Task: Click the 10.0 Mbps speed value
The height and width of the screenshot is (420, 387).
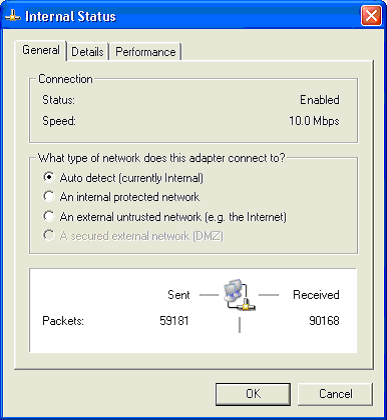Action: pyautogui.click(x=314, y=121)
